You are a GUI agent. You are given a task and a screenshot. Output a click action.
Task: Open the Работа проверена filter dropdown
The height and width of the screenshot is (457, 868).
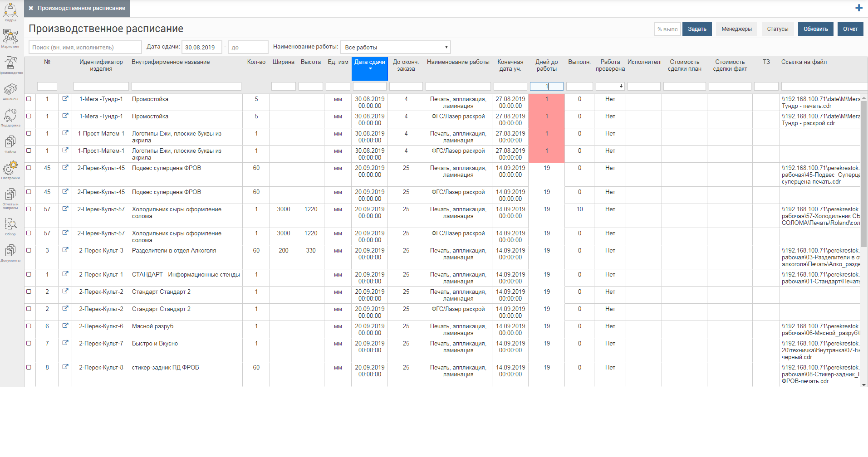pyautogui.click(x=610, y=86)
